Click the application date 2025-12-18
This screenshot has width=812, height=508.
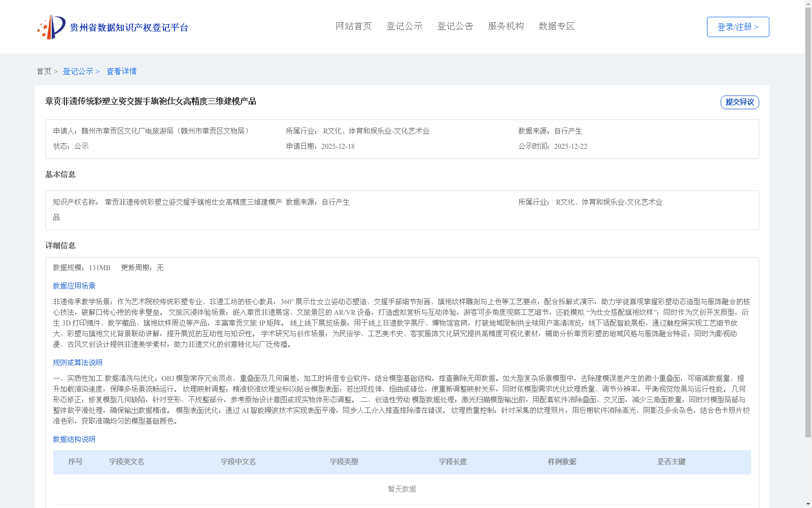click(x=338, y=146)
